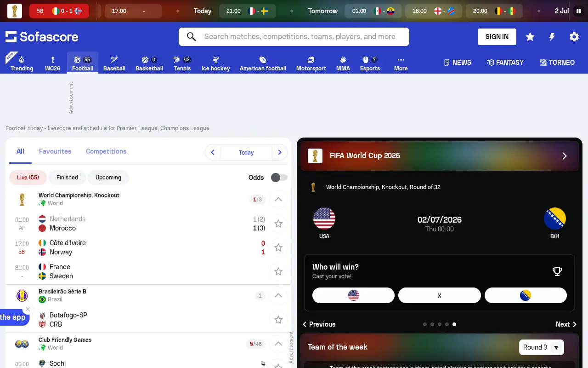Go to Next featured match

pos(566,324)
